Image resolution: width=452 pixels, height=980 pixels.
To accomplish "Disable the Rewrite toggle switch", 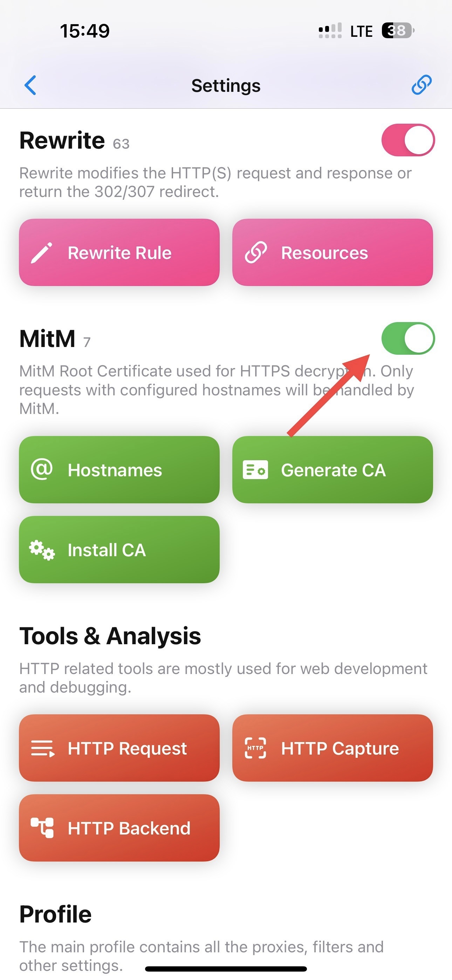I will (408, 140).
